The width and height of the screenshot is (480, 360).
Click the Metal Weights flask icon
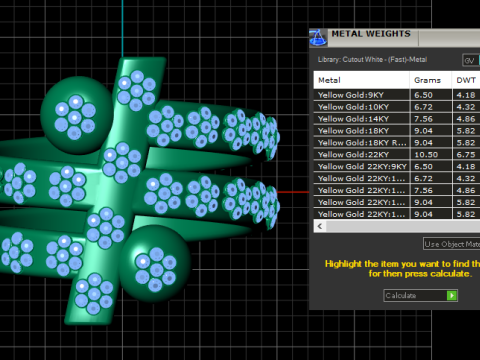pos(318,38)
